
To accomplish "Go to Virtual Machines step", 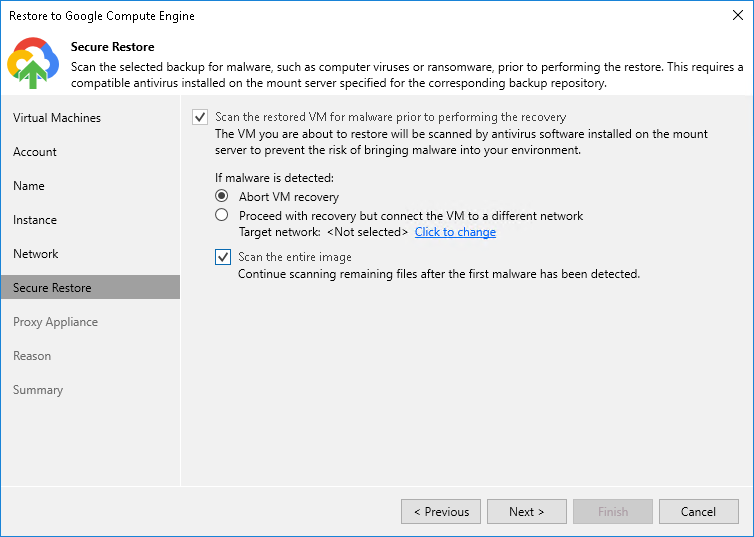I will 57,118.
